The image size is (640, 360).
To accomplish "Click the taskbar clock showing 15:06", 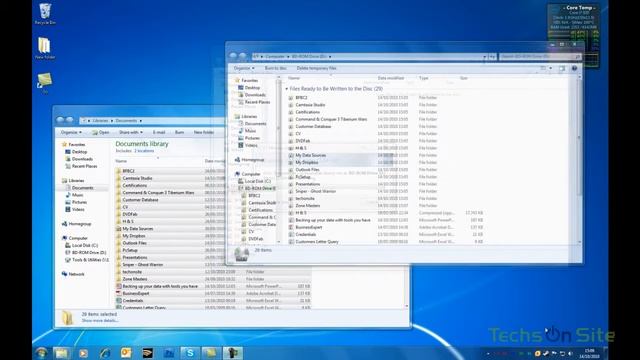I will pos(590,353).
